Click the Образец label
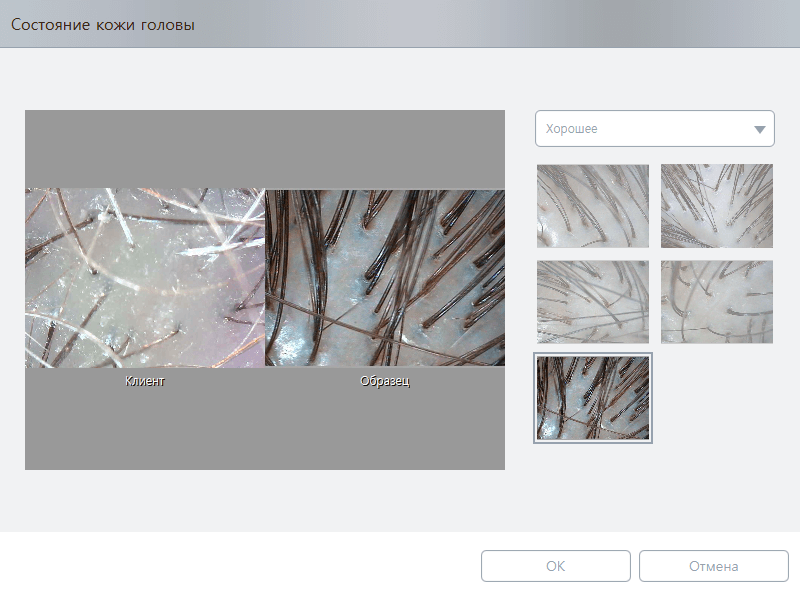The width and height of the screenshot is (800, 600). point(385,381)
